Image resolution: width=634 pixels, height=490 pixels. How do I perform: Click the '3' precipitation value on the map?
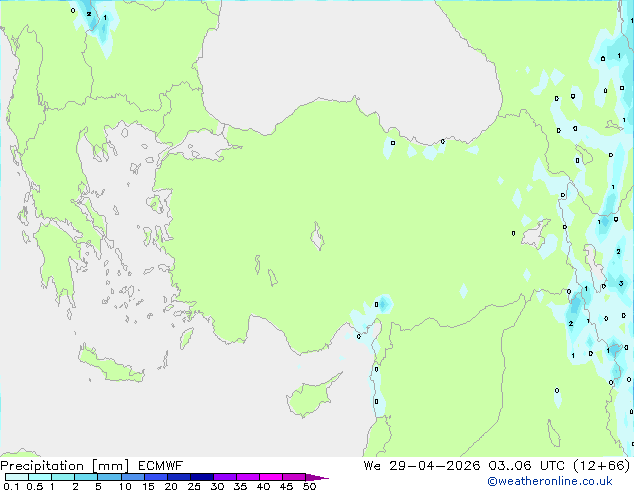coord(621,283)
